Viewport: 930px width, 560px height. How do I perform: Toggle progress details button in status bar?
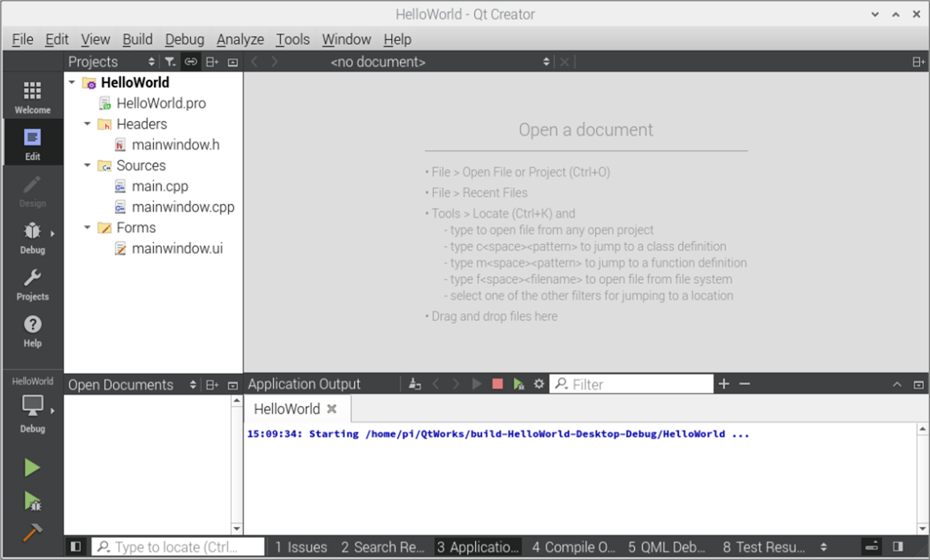872,546
